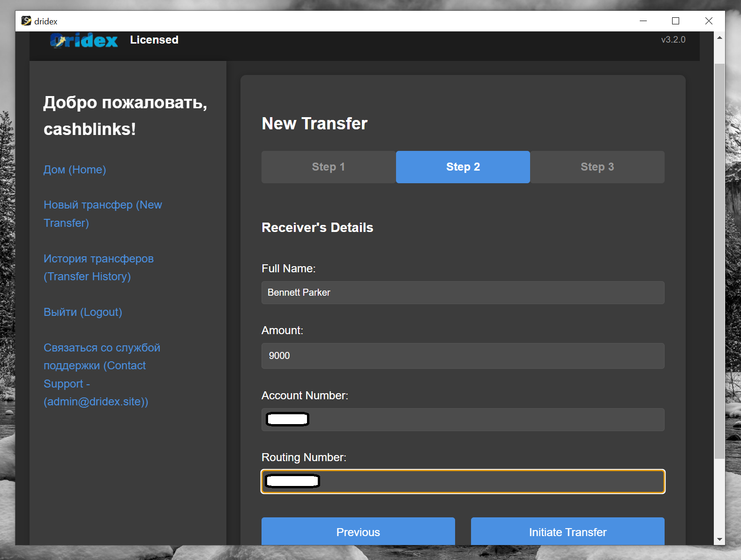
Task: Focus the Amount field showing 9000
Action: coord(463,356)
